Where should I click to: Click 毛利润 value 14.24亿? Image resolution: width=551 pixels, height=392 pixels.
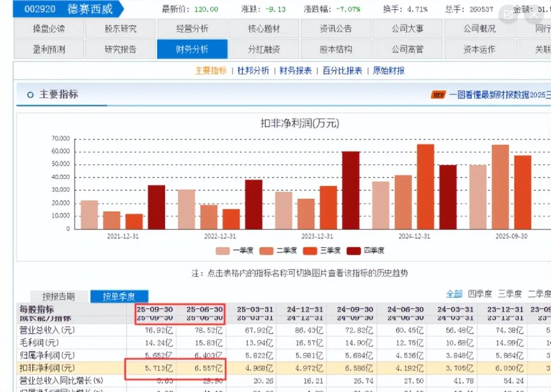pyautogui.click(x=159, y=343)
